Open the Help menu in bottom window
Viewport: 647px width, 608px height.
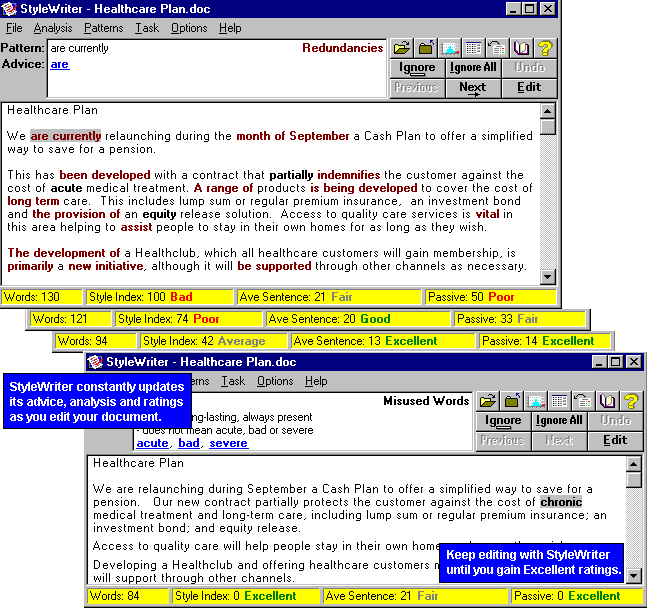click(x=316, y=381)
